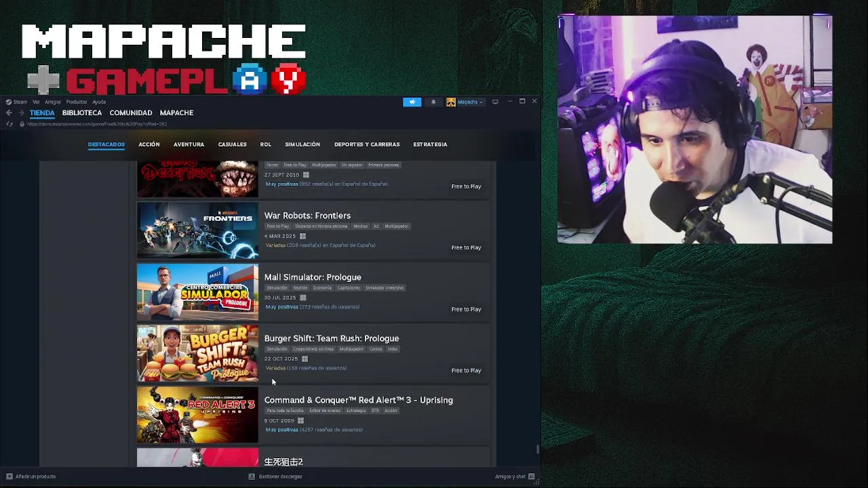Select the ROL category tab

(x=266, y=144)
